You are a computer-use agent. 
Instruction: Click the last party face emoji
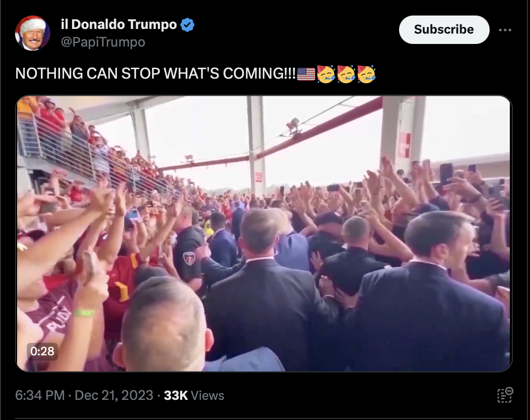click(x=366, y=73)
